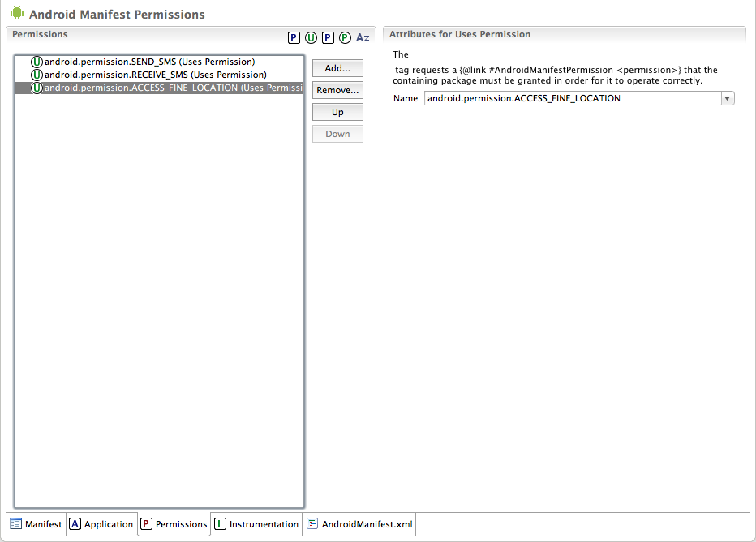
Task: Click Attributes for Uses Permission header
Action: 459,34
